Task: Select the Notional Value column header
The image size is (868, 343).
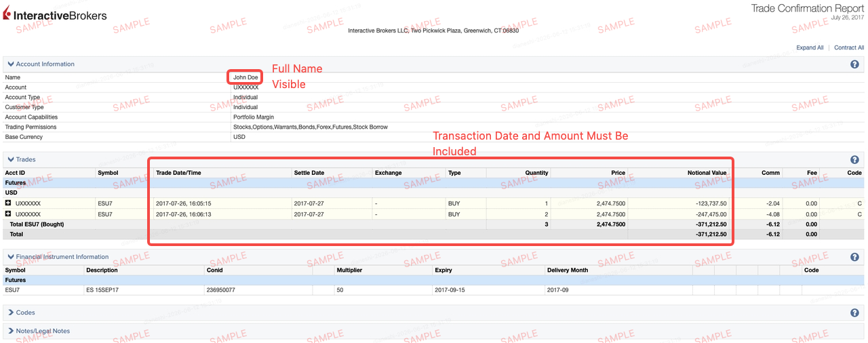Action: 707,173
